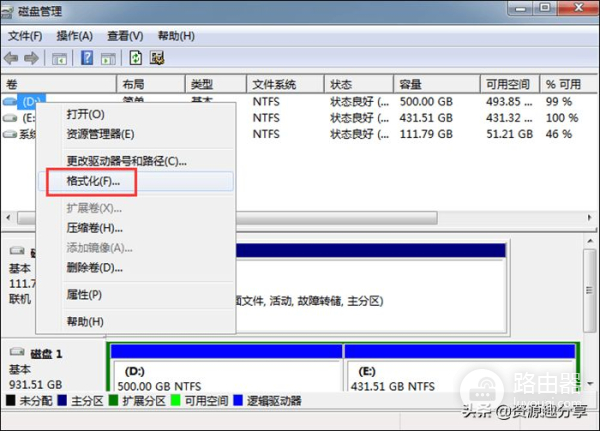
Task: Sort by 可用空间 column header
Action: coord(510,84)
